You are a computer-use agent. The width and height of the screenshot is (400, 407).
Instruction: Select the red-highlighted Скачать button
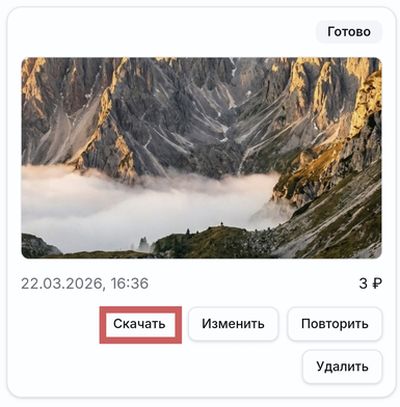point(140,324)
